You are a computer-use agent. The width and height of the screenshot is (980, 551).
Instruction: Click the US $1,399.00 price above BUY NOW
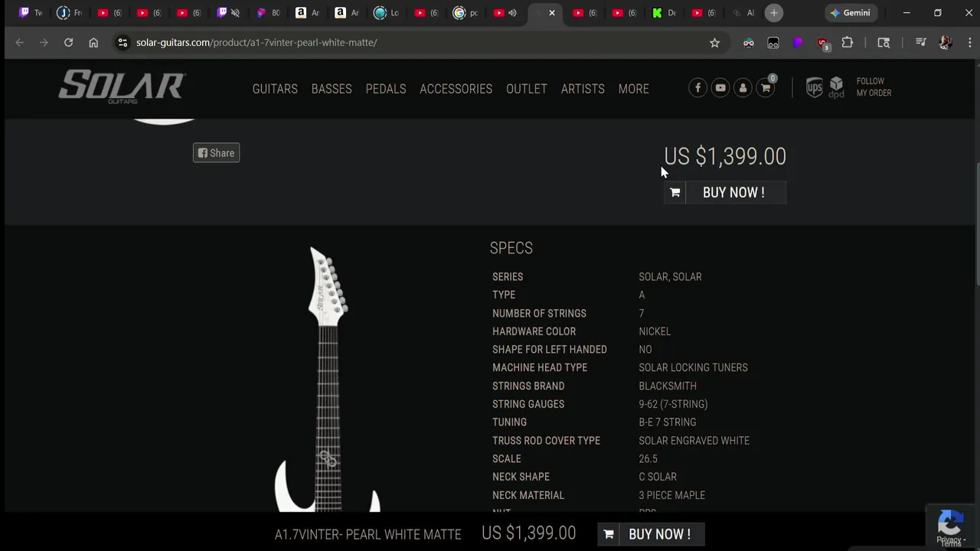tap(725, 156)
